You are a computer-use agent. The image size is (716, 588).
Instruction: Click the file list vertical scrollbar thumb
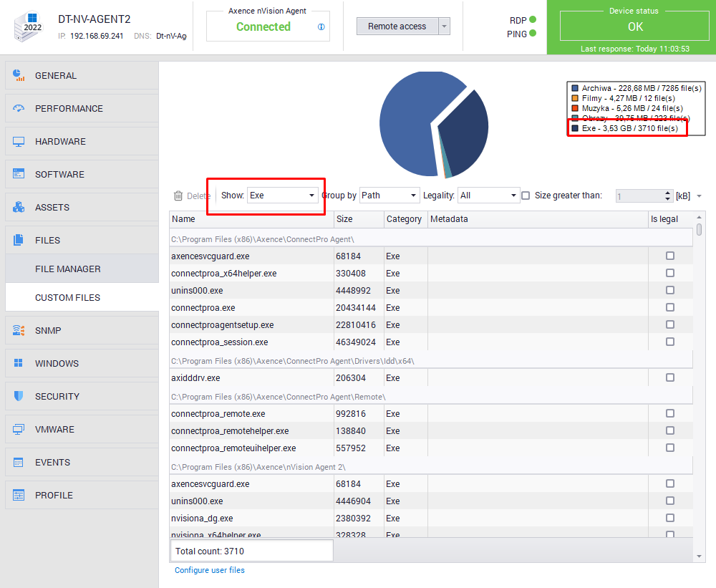click(x=699, y=229)
